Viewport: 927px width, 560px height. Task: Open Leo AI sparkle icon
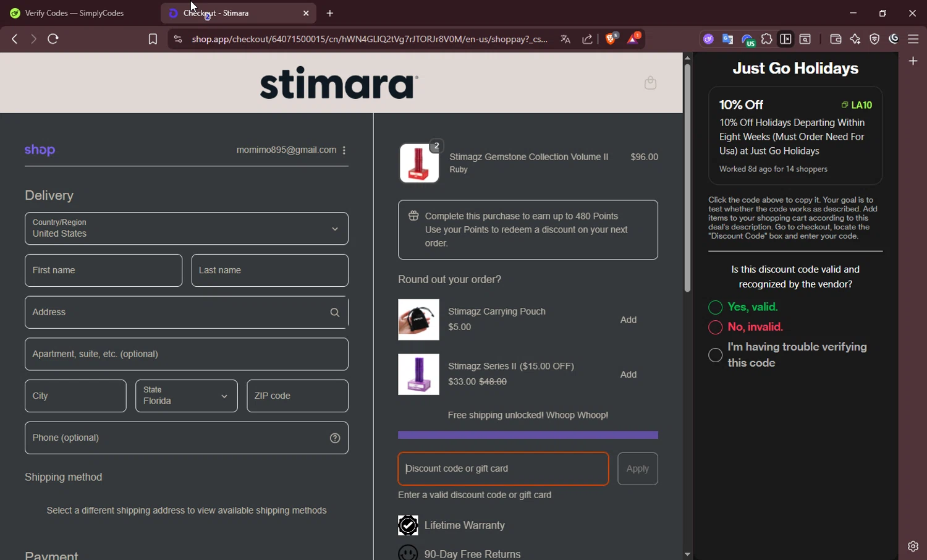pos(855,39)
